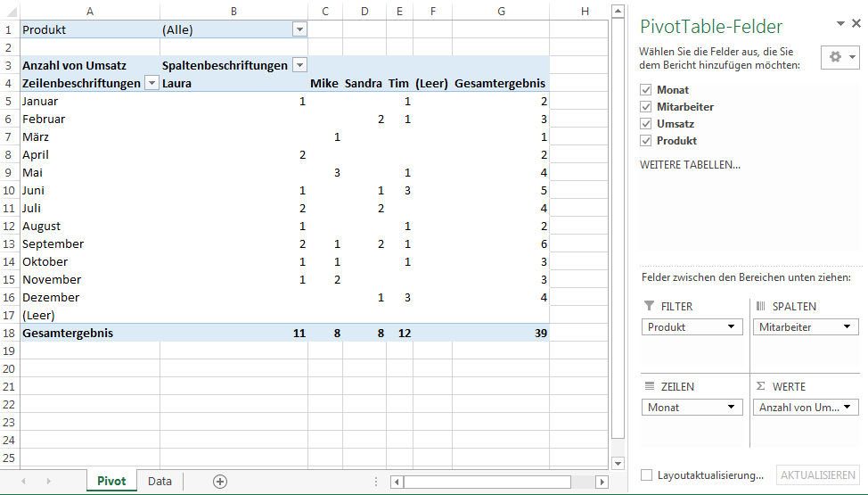Select the April row label cell
This screenshot has width=868, height=495.
pyautogui.click(x=90, y=154)
